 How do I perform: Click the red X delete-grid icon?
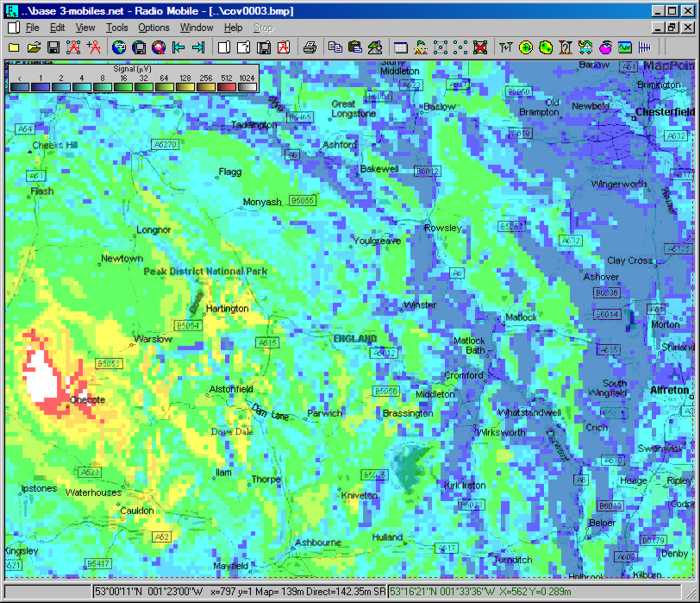[x=480, y=47]
